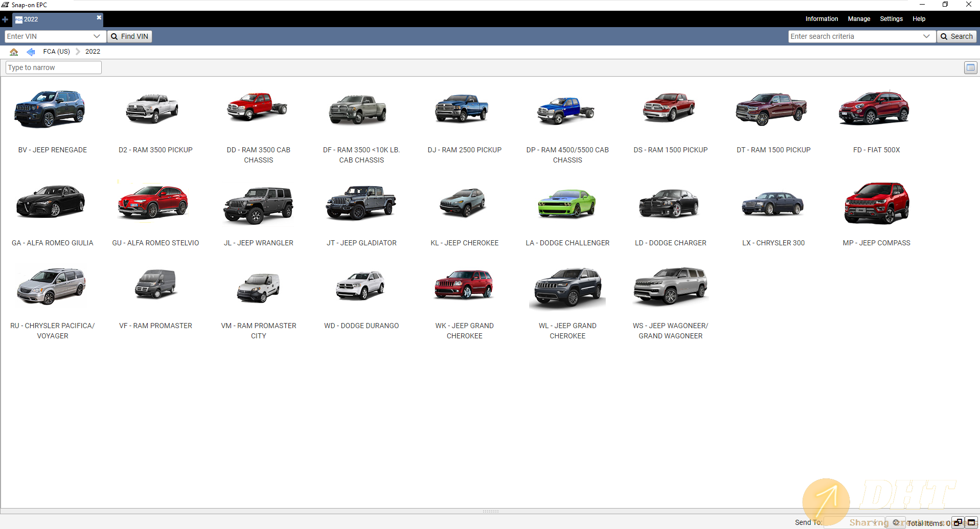Expand the search criteria dropdown
This screenshot has height=529, width=980.
[x=926, y=36]
